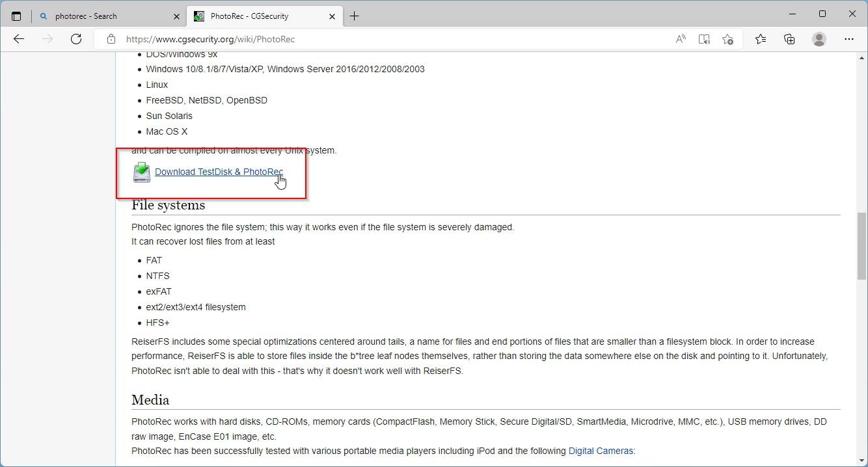Maximize the browser window

(822, 14)
